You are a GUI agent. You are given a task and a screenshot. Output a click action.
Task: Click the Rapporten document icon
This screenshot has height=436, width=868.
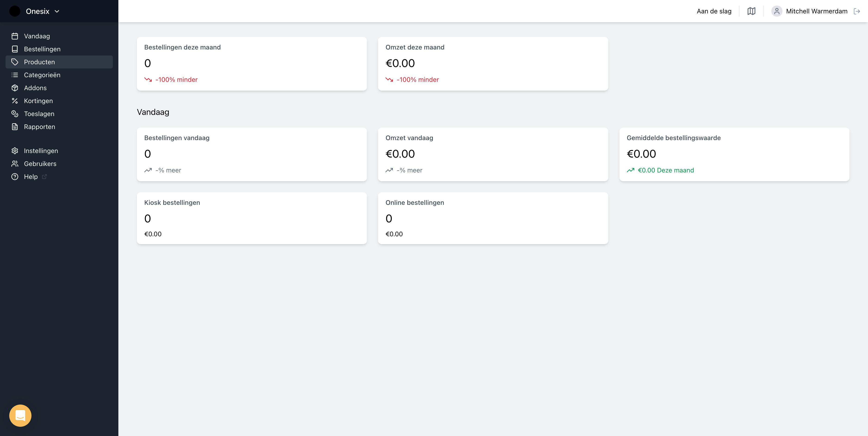(15, 127)
